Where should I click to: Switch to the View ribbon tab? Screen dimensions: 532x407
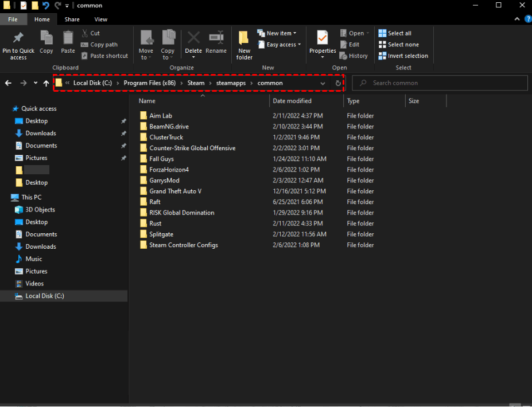tap(101, 19)
